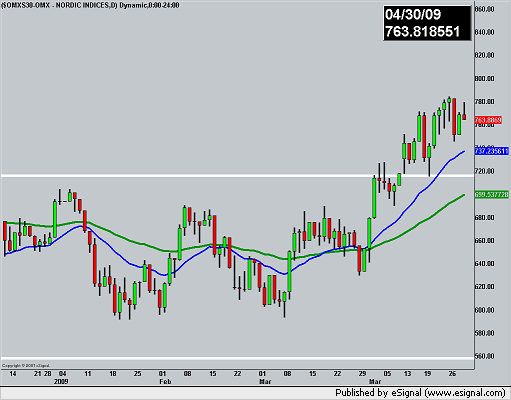This screenshot has width=511, height=400.
Task: Click the 600.00 price axis label
Action: click(x=484, y=310)
